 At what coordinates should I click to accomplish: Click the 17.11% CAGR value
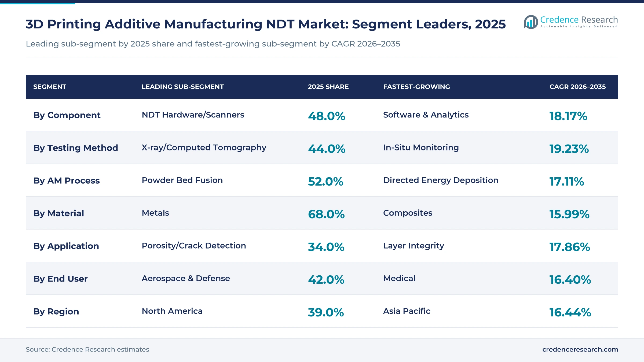click(x=566, y=182)
